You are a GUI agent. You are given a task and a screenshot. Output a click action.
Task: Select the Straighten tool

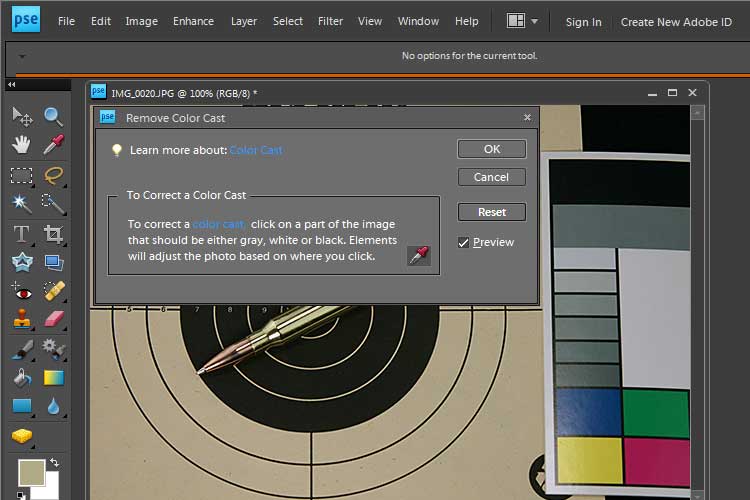coord(53,262)
